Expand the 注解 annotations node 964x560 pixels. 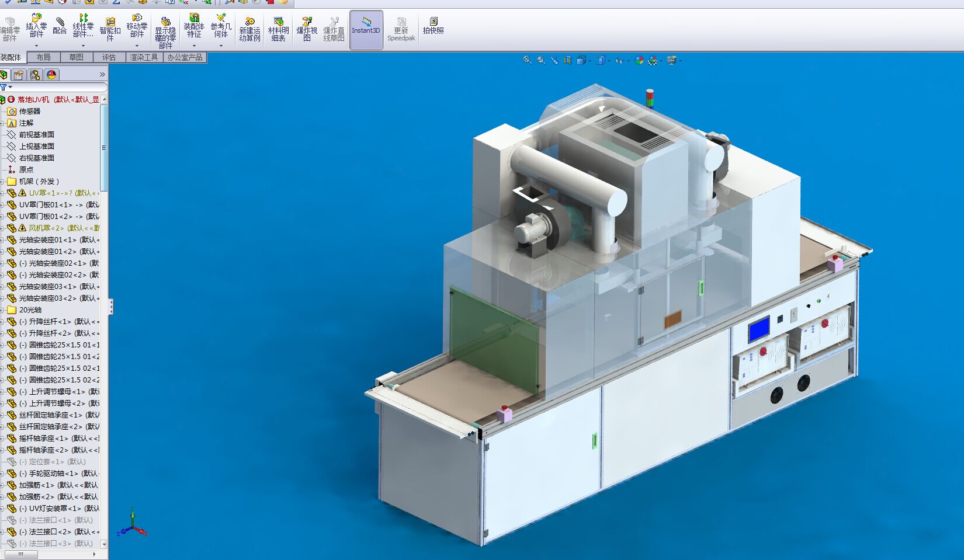pos(2,123)
